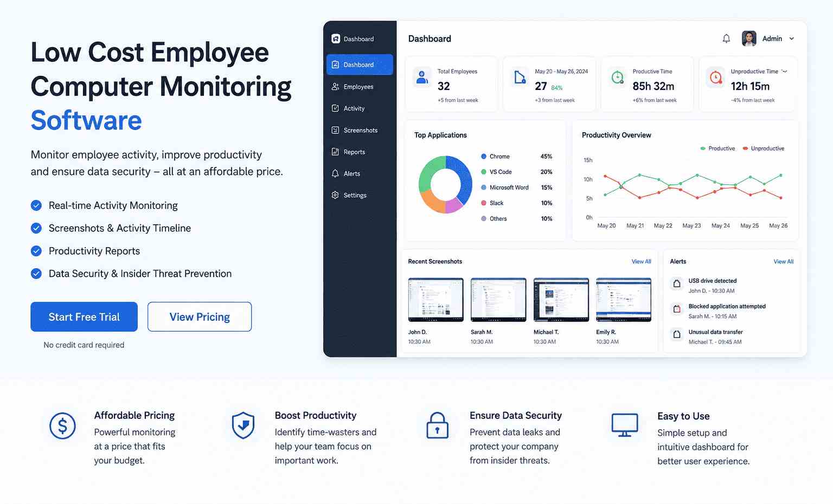Image resolution: width=833 pixels, height=504 pixels.
Task: Click the green Productive Time clock icon
Action: [x=617, y=77]
